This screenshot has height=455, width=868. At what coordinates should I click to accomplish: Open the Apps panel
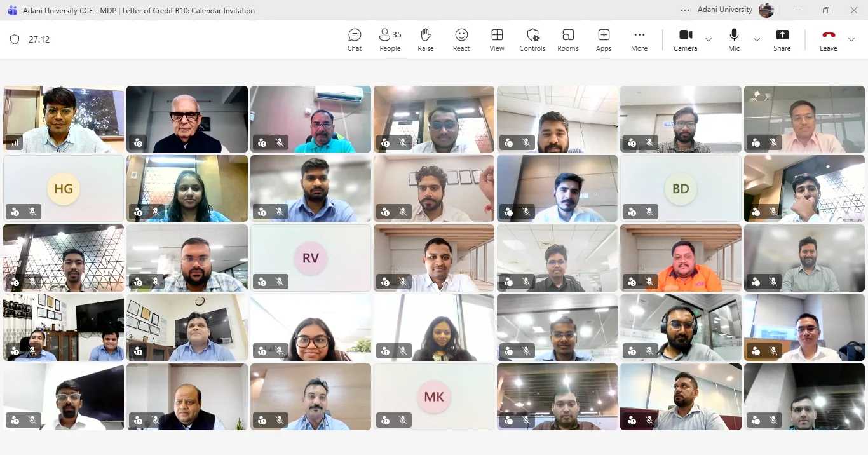click(604, 39)
